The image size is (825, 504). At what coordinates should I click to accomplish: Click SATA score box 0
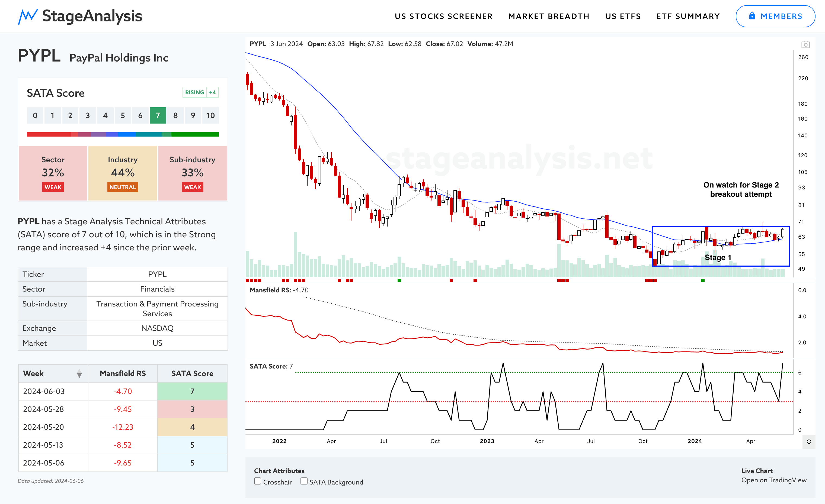click(x=35, y=115)
